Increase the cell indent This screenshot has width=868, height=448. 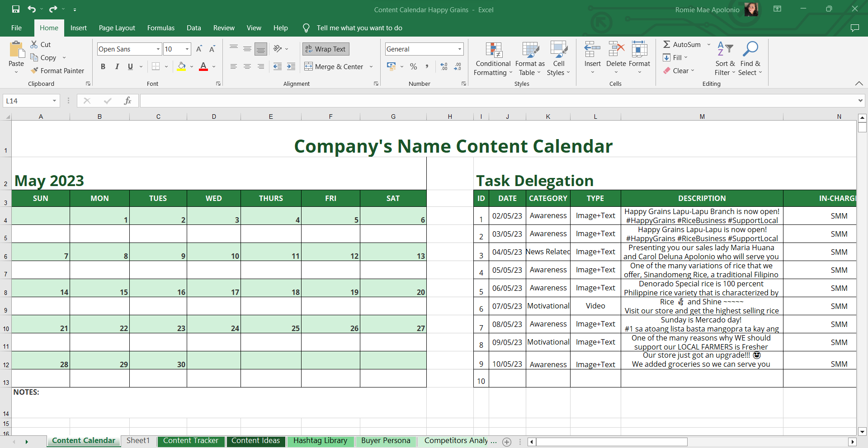coord(291,66)
